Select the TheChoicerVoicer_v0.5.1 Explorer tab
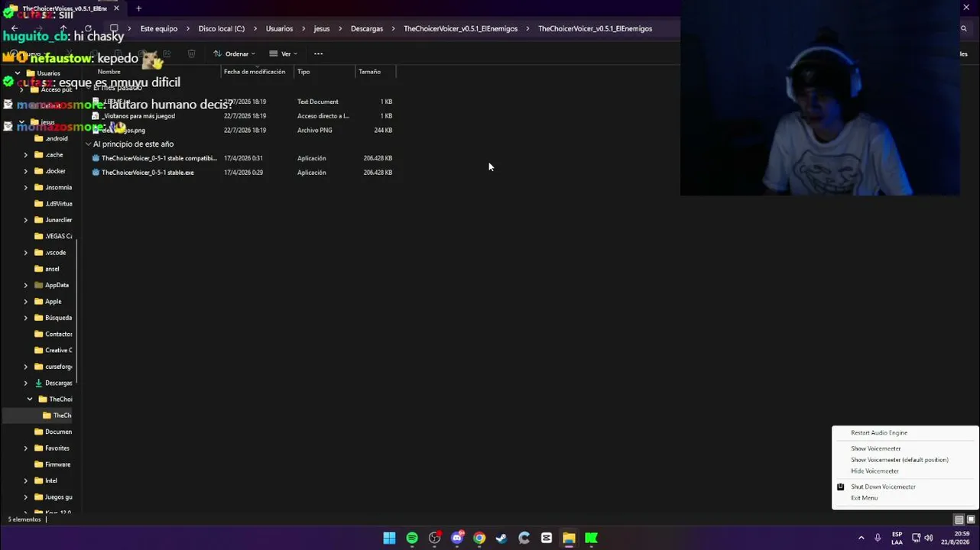 point(64,8)
